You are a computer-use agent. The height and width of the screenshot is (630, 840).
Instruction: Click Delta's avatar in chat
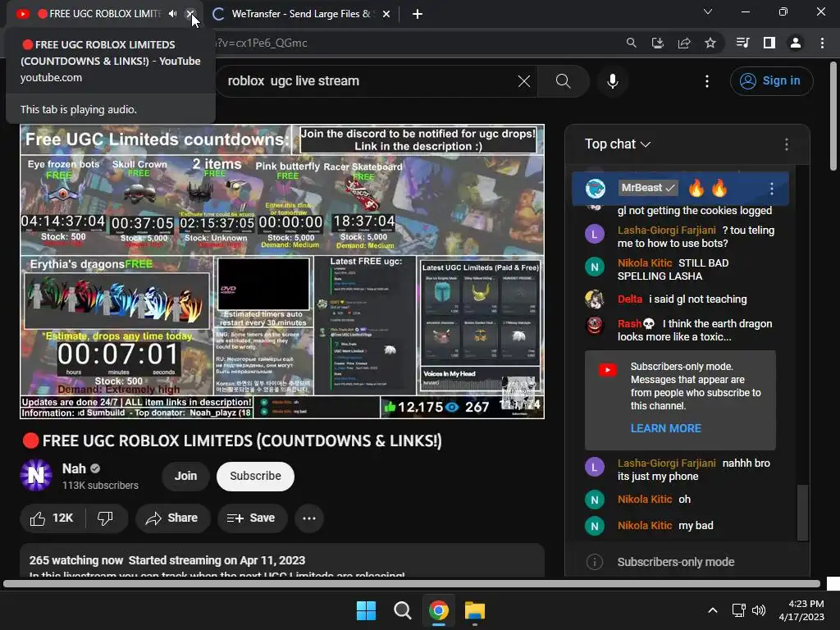(595, 299)
